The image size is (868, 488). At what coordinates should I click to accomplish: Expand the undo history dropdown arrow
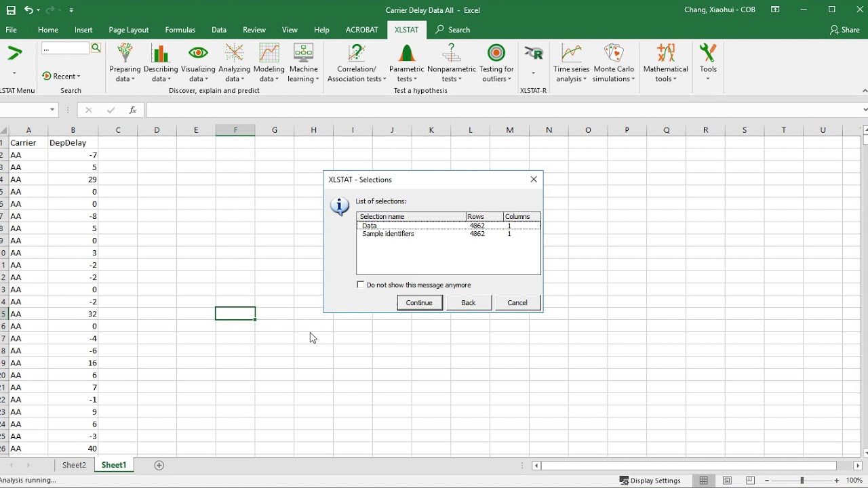39,10
